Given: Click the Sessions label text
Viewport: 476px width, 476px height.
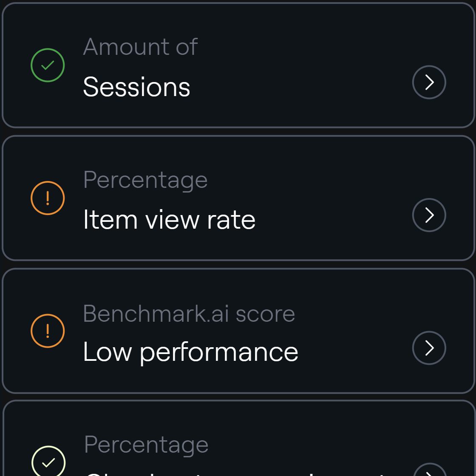Looking at the screenshot, I should (x=137, y=87).
